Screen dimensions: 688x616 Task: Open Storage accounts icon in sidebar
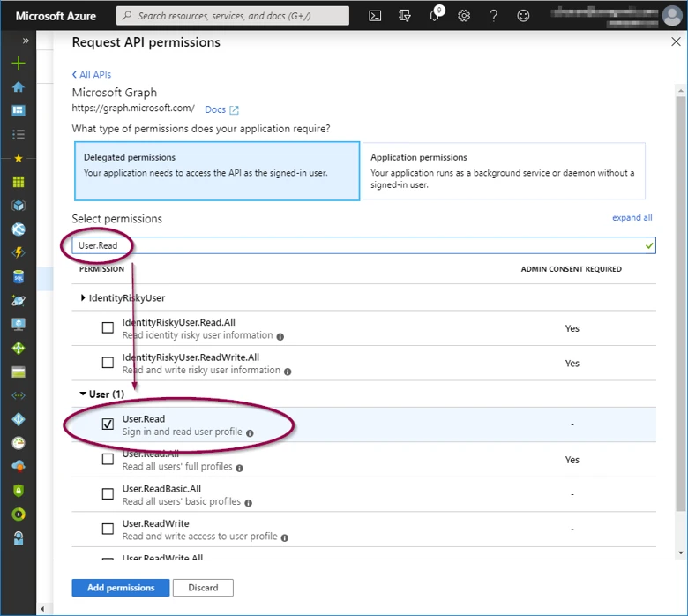pyautogui.click(x=19, y=372)
